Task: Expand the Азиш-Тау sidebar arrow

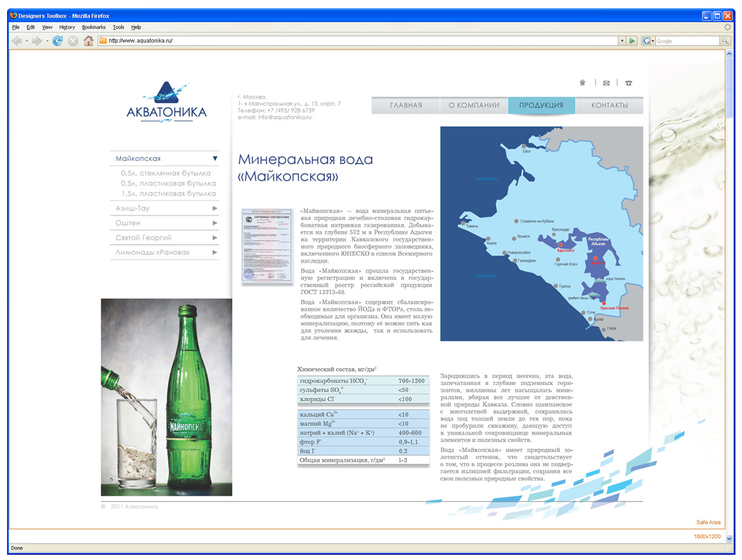Action: point(215,209)
